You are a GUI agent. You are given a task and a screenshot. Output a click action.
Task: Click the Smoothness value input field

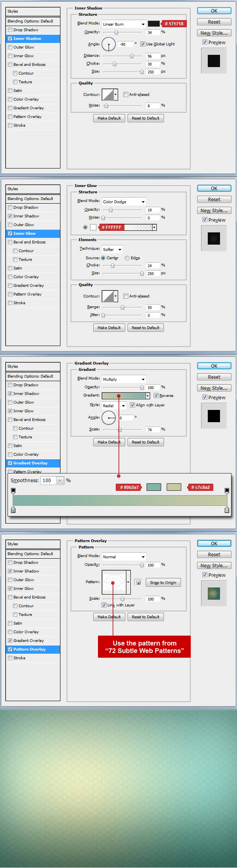tap(48, 481)
